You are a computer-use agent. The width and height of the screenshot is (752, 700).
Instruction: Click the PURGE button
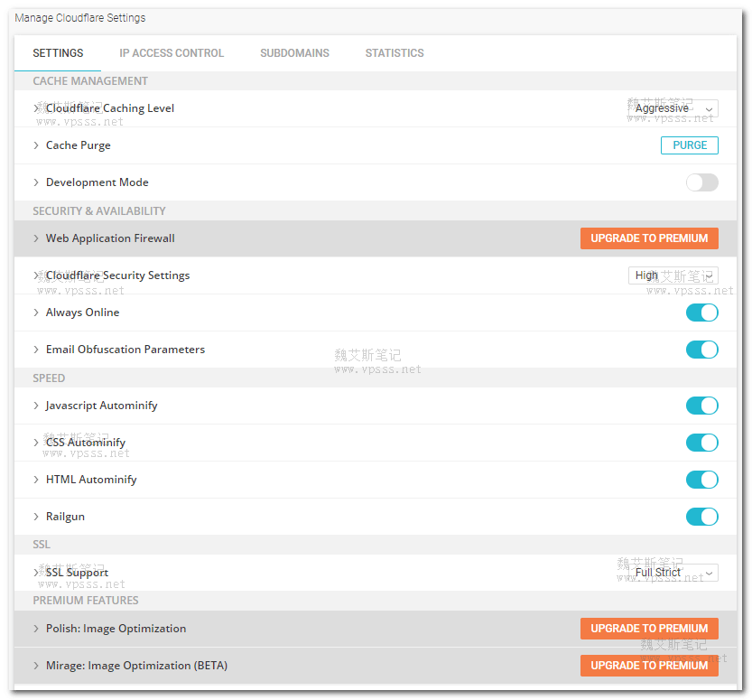point(689,145)
